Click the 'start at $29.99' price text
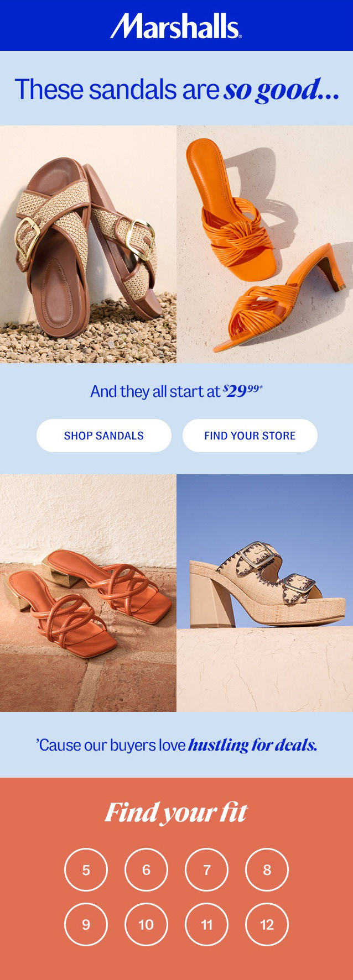The height and width of the screenshot is (980, 353). point(176,391)
